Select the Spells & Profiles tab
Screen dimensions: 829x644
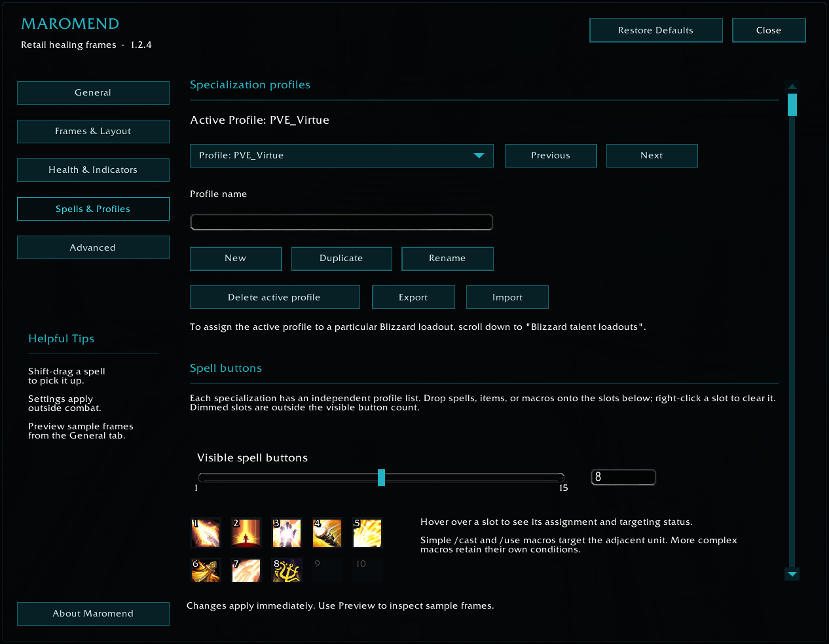(93, 209)
